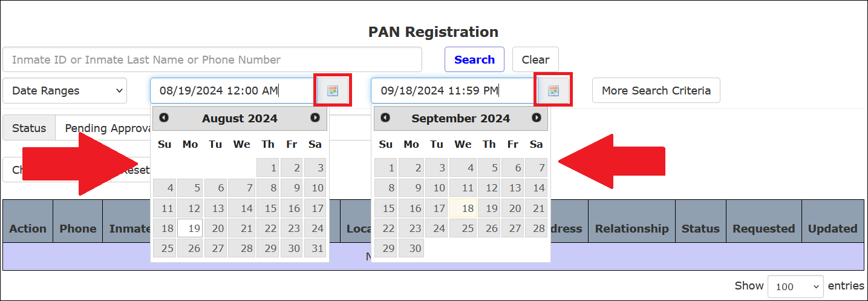The height and width of the screenshot is (301, 868).
Task: Expand the Date Ranges dropdown
Action: coord(65,91)
